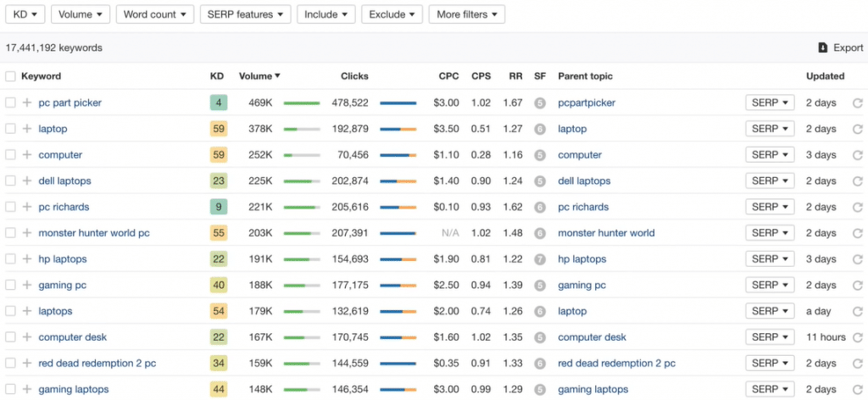Open parent topic 'pcpartpicker' link
The width and height of the screenshot is (868, 400).
[587, 103]
